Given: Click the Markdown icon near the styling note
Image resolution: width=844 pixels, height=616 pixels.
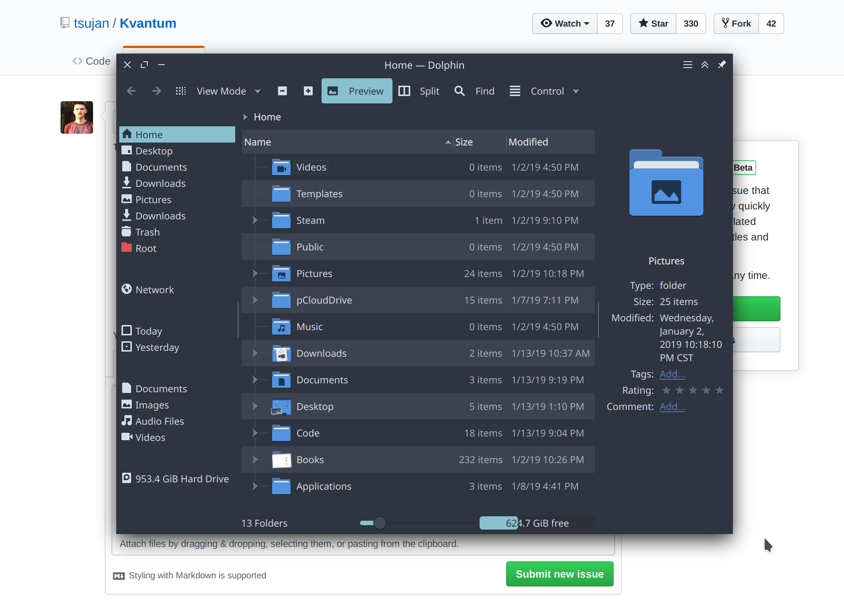Looking at the screenshot, I should point(119,575).
